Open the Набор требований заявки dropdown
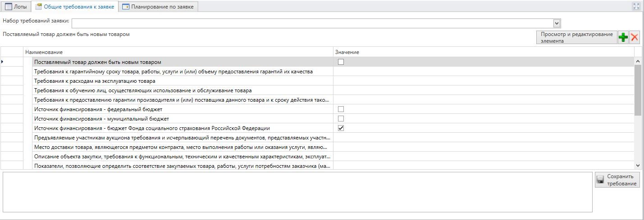 pos(557,23)
